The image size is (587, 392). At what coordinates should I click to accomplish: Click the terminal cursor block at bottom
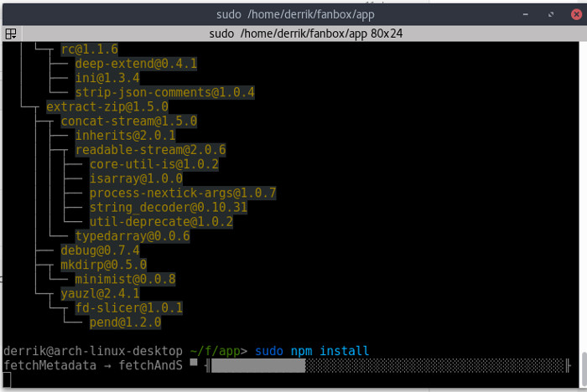7,379
